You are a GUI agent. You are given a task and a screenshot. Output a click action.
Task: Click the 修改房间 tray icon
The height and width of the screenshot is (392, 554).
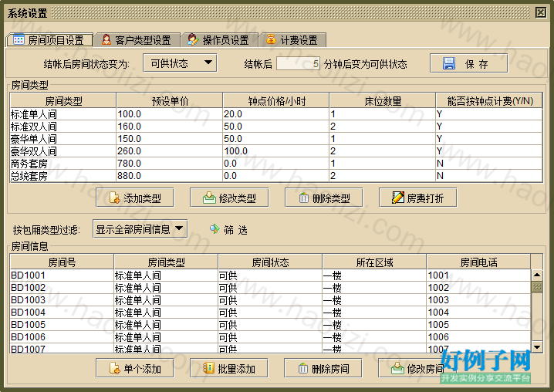click(x=397, y=368)
